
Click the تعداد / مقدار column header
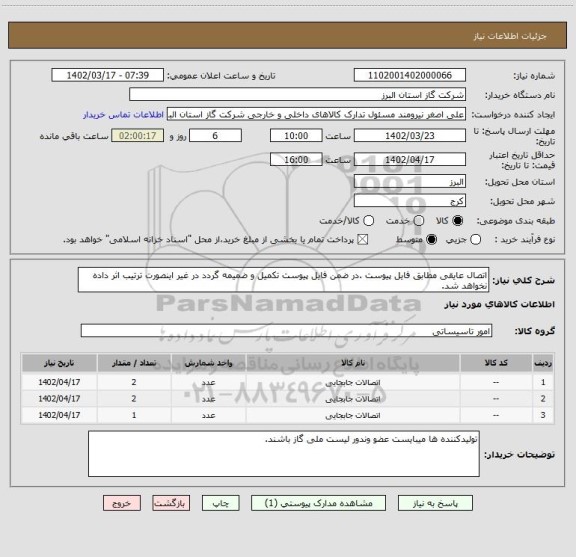134,363
